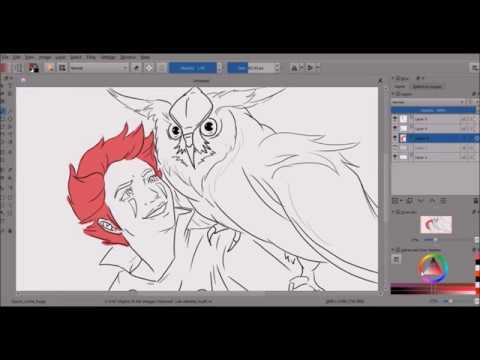This screenshot has height=360, width=480.
Task: Open the workspace chooser icon
Action: coord(475,68)
